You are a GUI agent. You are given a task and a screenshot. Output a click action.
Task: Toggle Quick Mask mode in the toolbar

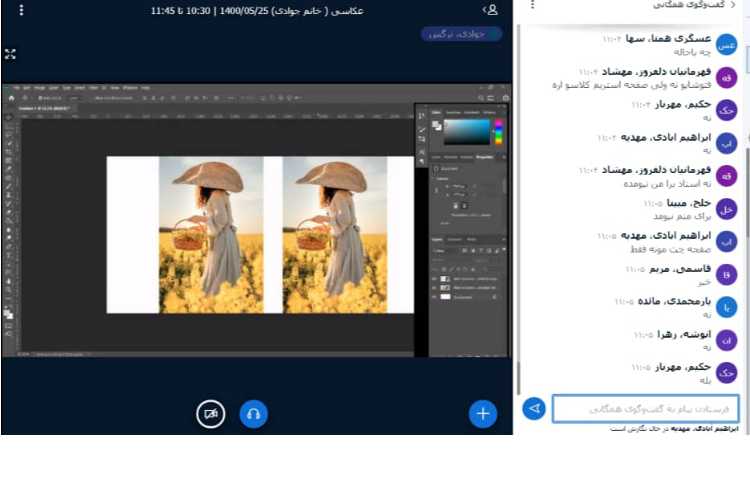pyautogui.click(x=9, y=326)
